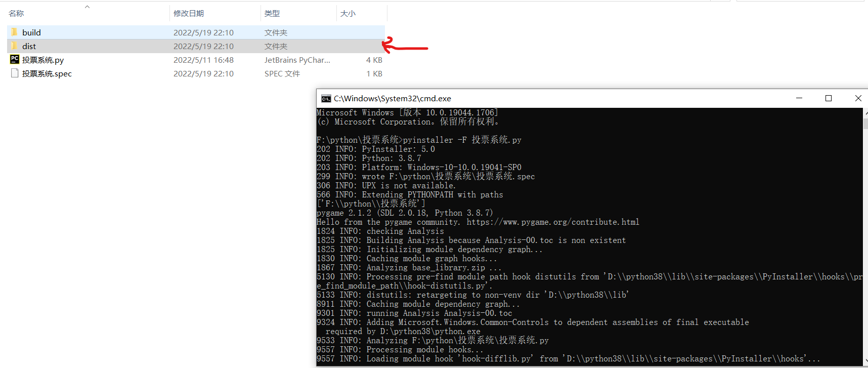This screenshot has height=368, width=868.
Task: Click 'Caching module graph hooks' log line
Action: pyautogui.click(x=407, y=258)
